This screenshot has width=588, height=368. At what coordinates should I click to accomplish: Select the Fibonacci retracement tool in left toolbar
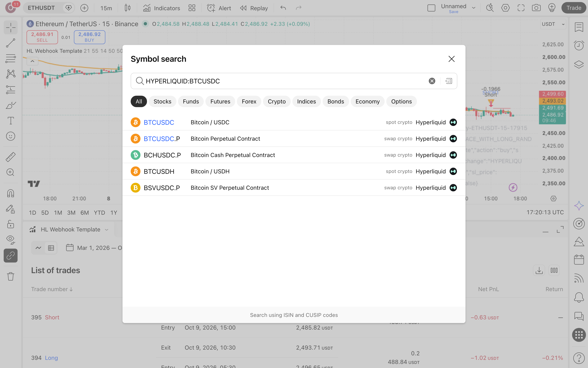pyautogui.click(x=10, y=58)
